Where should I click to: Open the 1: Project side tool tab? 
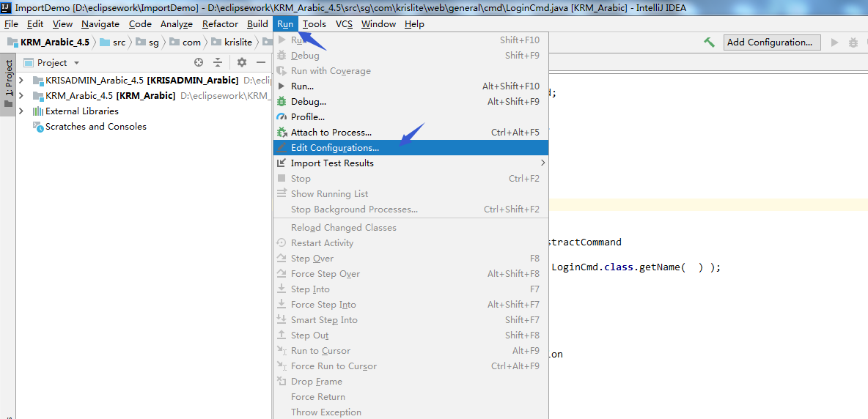[x=8, y=84]
